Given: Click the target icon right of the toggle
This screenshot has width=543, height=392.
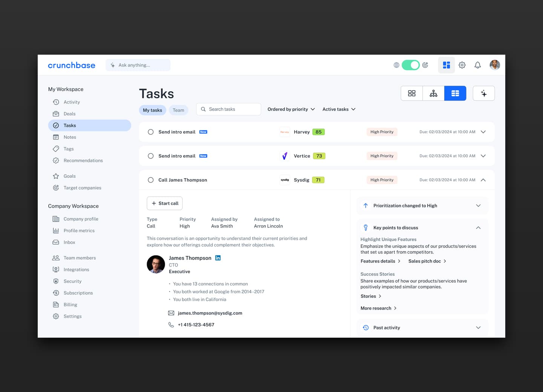Looking at the screenshot, I should coord(425,65).
